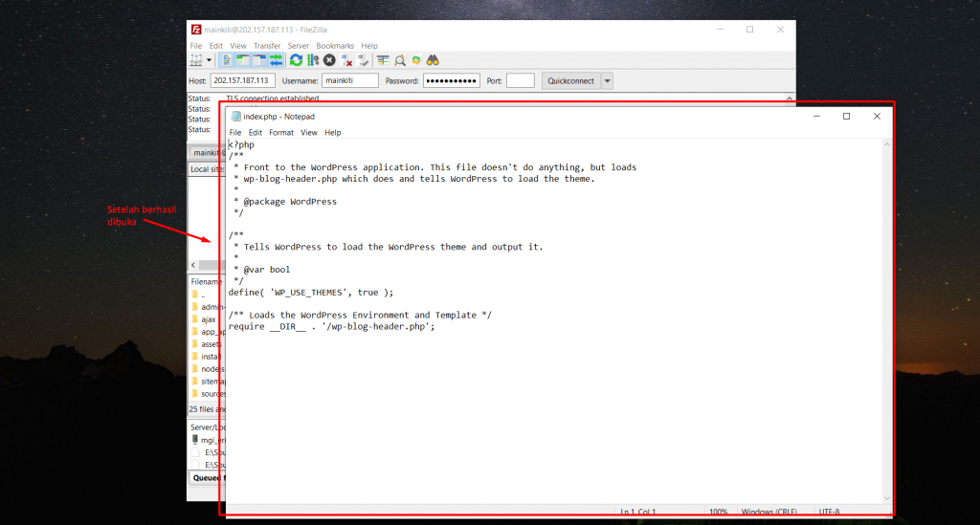Image resolution: width=980 pixels, height=525 pixels.
Task: Open Site Manager dropdown arrow
Action: tap(209, 60)
